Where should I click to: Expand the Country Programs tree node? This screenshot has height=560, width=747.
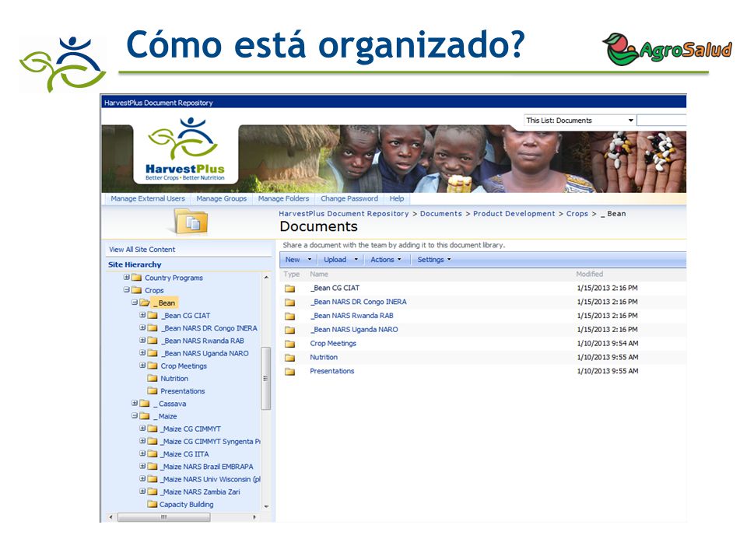pyautogui.click(x=127, y=277)
